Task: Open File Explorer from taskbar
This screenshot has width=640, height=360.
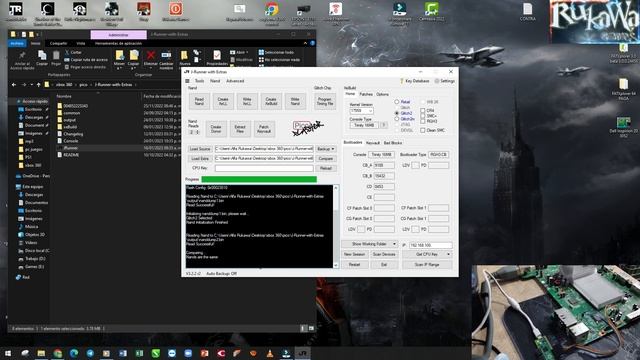Action: point(41,353)
